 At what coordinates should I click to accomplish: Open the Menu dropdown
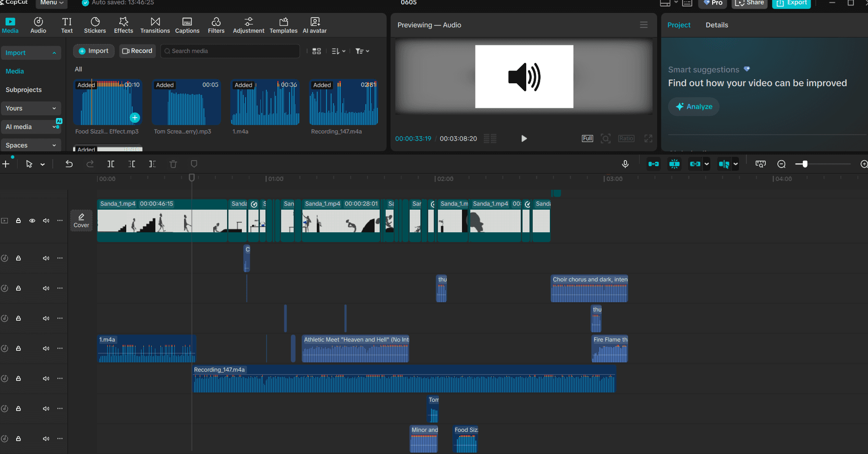[52, 3]
